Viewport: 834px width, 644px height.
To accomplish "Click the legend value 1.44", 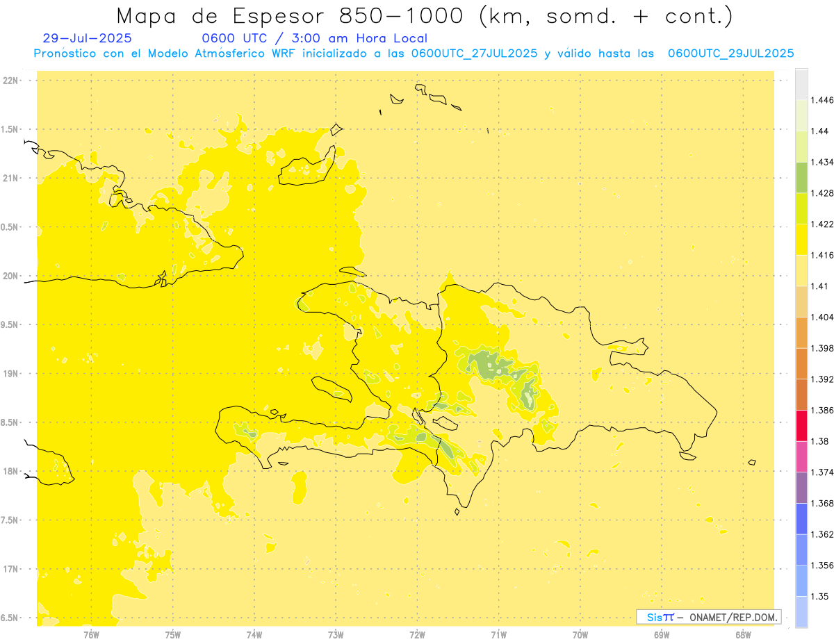I will (820, 131).
